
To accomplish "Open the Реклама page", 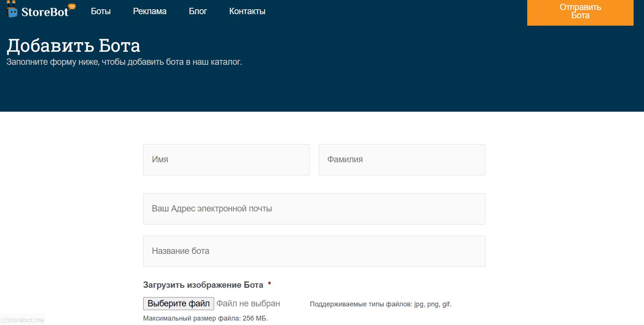I will coord(149,12).
